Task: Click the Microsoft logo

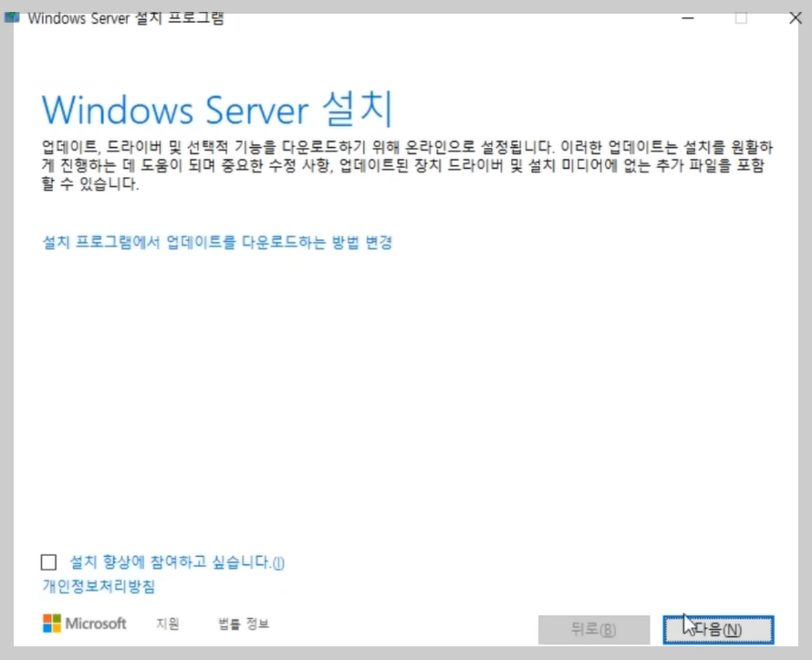Action: click(85, 623)
